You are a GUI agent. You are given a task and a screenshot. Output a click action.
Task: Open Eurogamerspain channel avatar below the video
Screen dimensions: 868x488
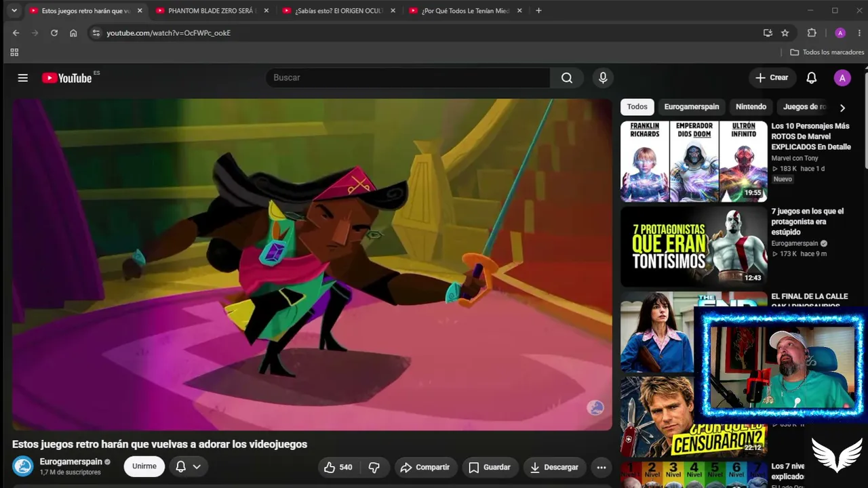click(23, 466)
